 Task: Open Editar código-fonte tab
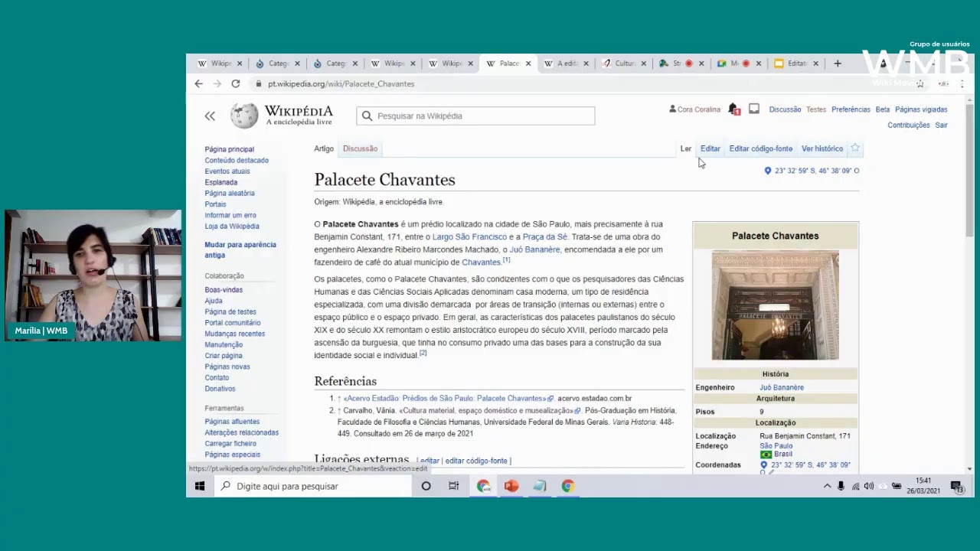pos(760,148)
